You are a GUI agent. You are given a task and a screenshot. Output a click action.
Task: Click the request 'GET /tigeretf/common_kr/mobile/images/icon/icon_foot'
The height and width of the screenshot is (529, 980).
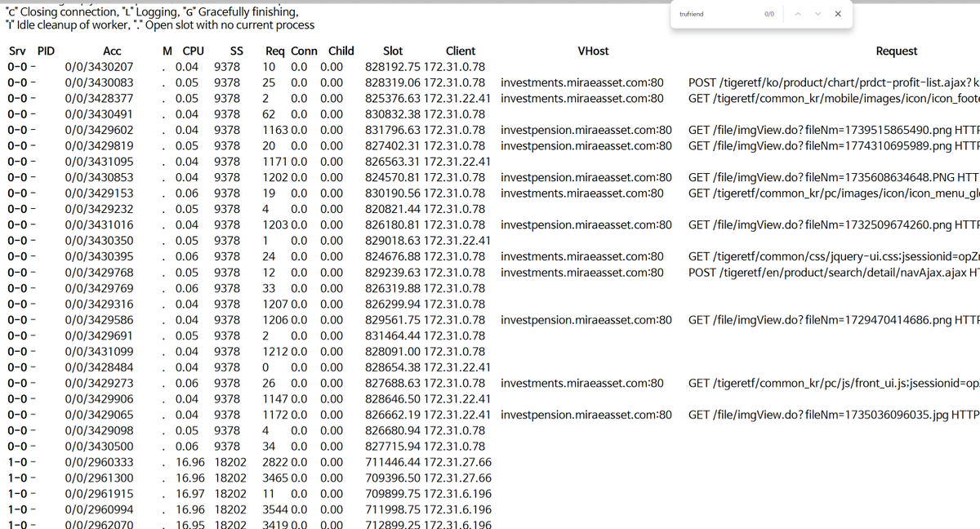(x=834, y=98)
